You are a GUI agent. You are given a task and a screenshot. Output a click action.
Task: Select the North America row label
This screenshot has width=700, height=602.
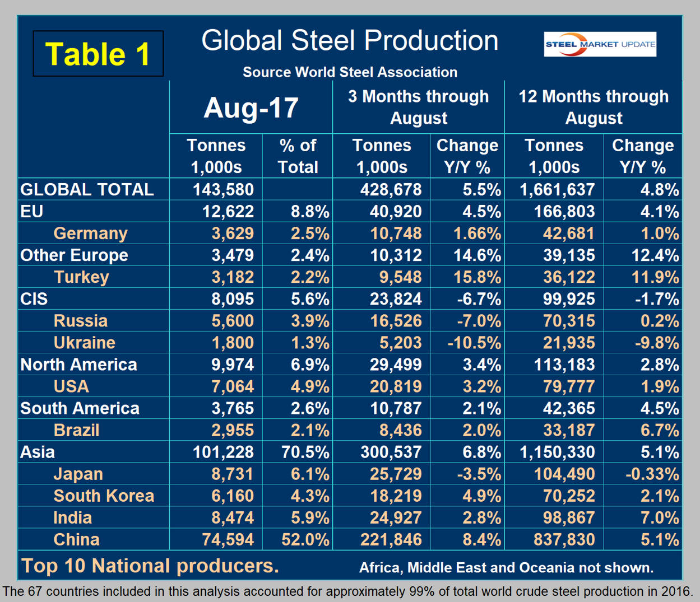click(78, 365)
